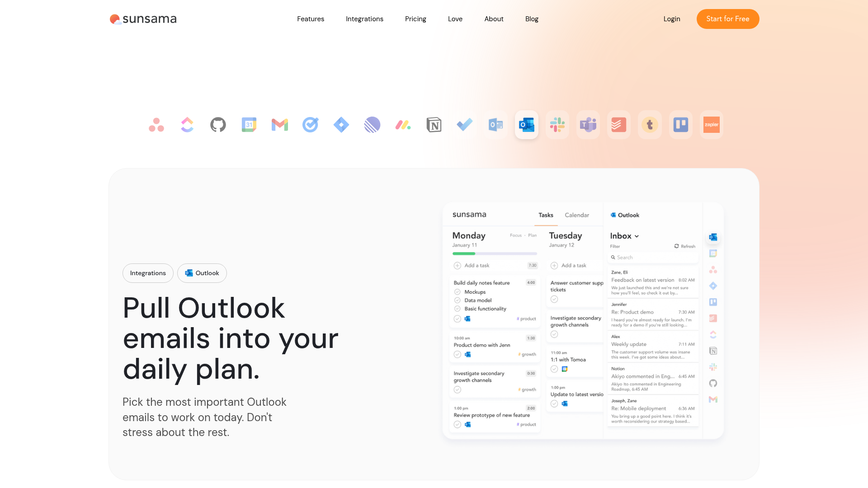The image size is (868, 488).
Task: Click the Refresh icon in the Outlook inbox
Action: click(x=676, y=246)
